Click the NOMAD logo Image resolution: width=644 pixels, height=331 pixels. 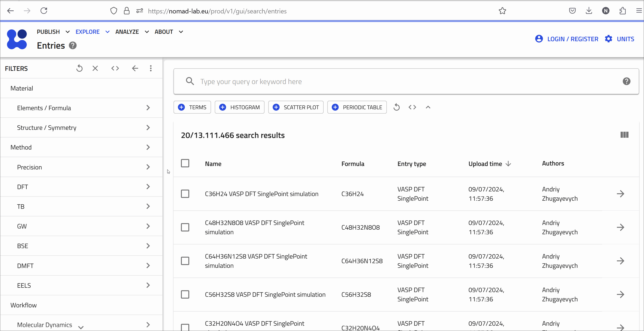tap(17, 39)
